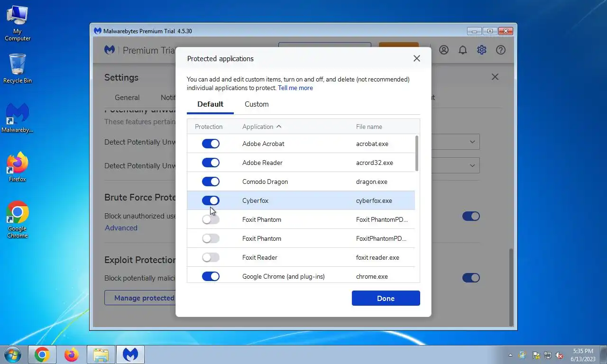Open File Explorer from the taskbar
Viewport: 607px width, 364px height.
point(101,355)
